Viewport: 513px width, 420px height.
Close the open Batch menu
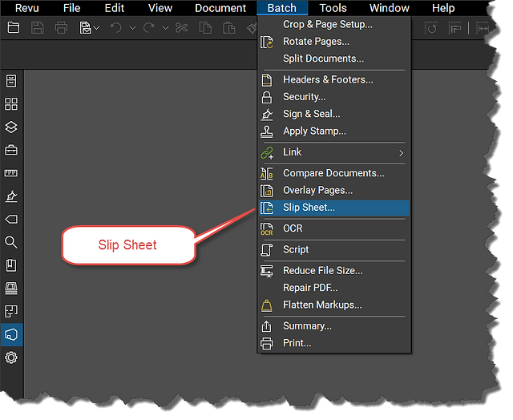pos(282,8)
